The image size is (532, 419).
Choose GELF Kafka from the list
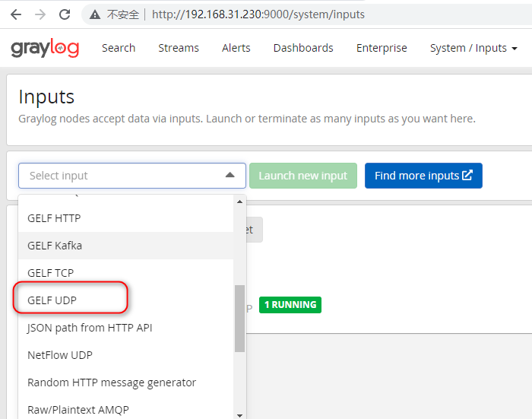(126, 246)
